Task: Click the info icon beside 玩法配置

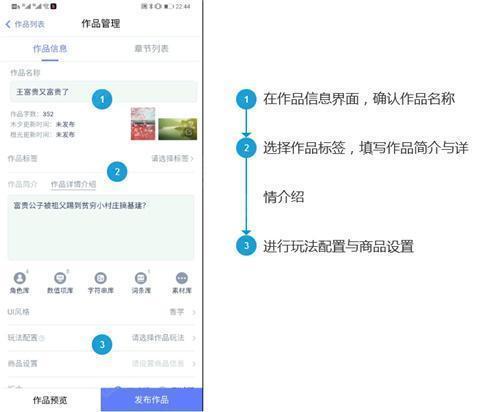Action: pyautogui.click(x=42, y=338)
